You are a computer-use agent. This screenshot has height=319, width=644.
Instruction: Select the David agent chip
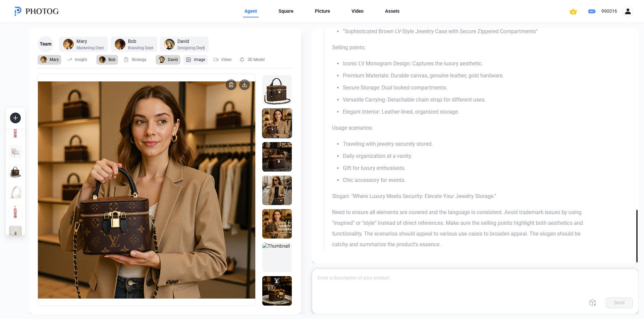tap(168, 60)
